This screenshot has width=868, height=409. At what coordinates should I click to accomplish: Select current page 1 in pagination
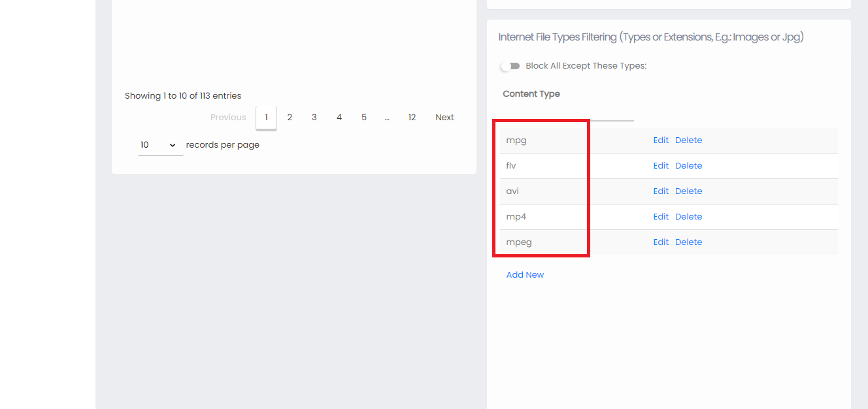click(x=266, y=118)
